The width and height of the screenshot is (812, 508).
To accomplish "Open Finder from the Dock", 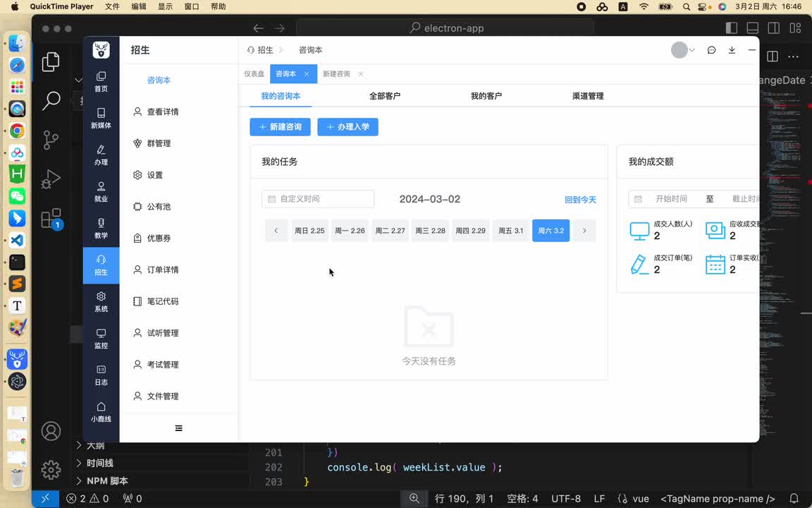I will (x=17, y=44).
